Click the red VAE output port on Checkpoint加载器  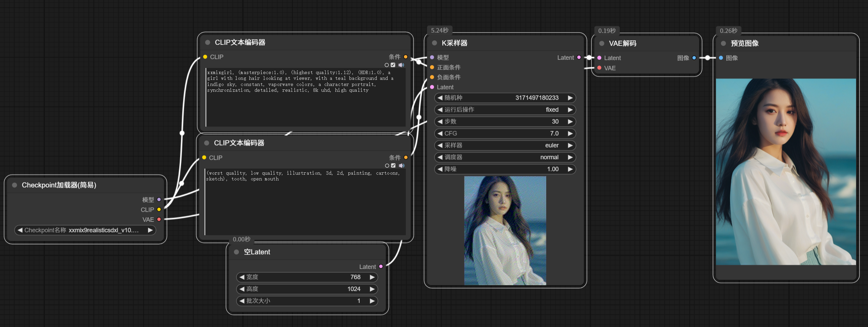click(159, 220)
